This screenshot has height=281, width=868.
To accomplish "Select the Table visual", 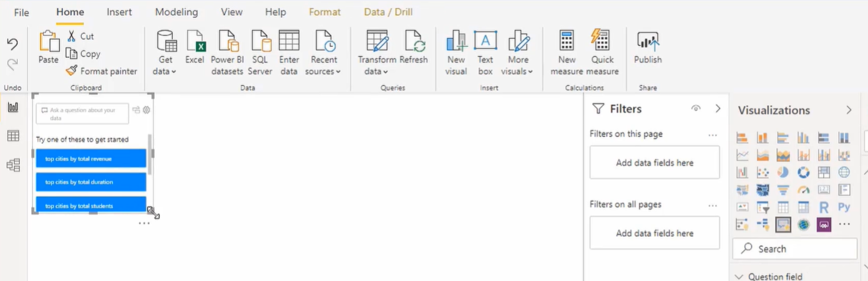I will (x=783, y=207).
